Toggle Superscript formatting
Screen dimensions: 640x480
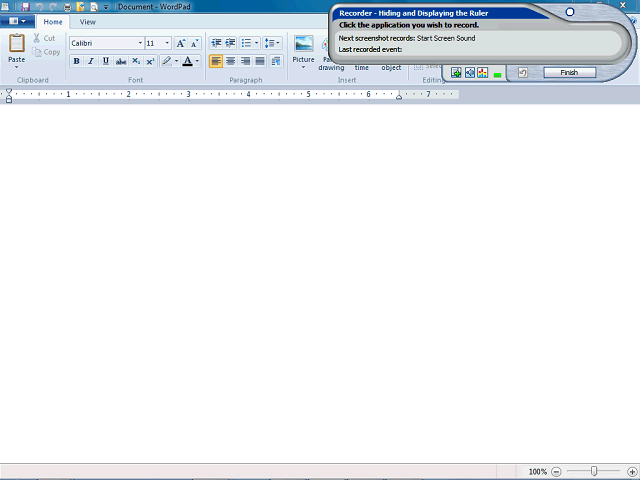click(x=151, y=61)
